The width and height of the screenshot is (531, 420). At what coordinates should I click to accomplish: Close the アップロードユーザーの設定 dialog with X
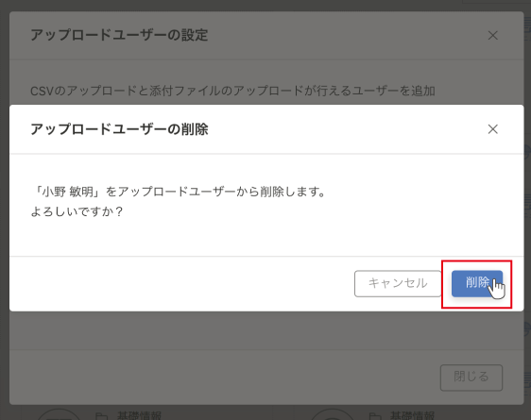coord(492,35)
